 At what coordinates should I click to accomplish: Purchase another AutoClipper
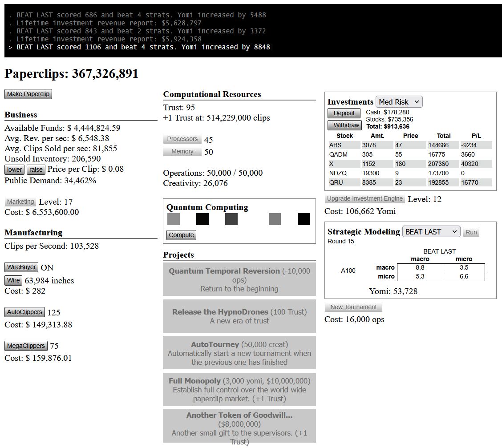25,312
